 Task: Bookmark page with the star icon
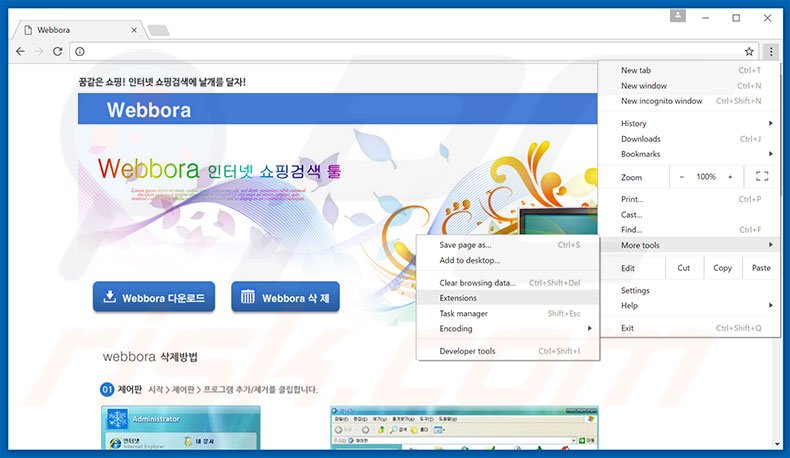pos(749,51)
